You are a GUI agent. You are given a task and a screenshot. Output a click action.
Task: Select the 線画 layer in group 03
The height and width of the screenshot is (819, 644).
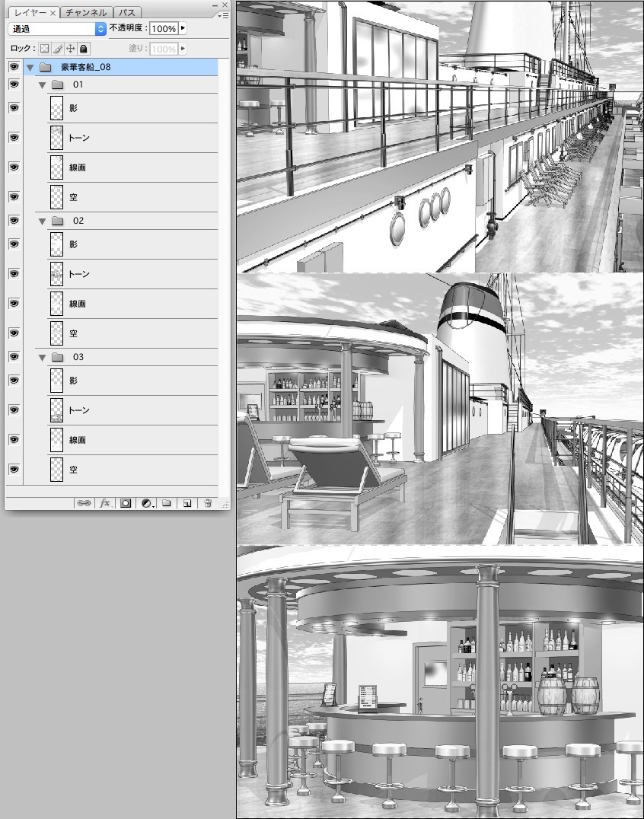coord(99,439)
